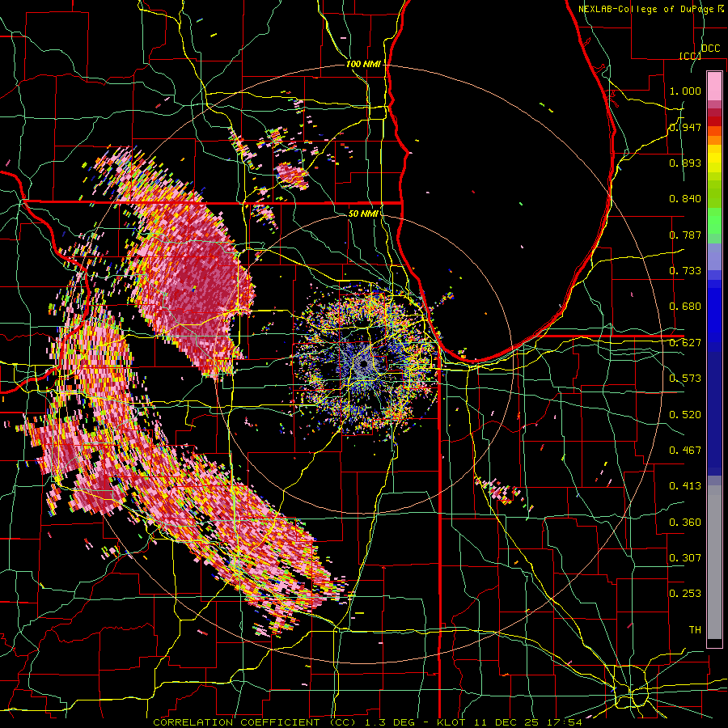Click the 0.787 legend value
Viewport: 728px width, 728px height.
(685, 235)
